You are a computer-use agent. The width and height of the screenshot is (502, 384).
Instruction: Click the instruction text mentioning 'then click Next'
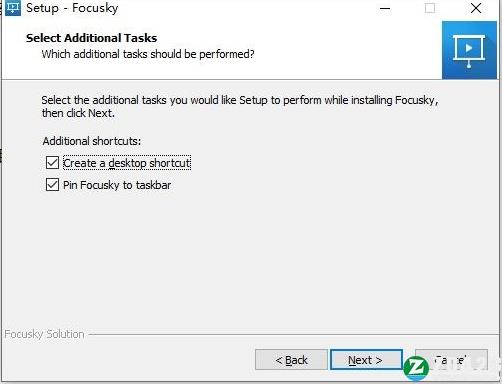click(x=240, y=106)
